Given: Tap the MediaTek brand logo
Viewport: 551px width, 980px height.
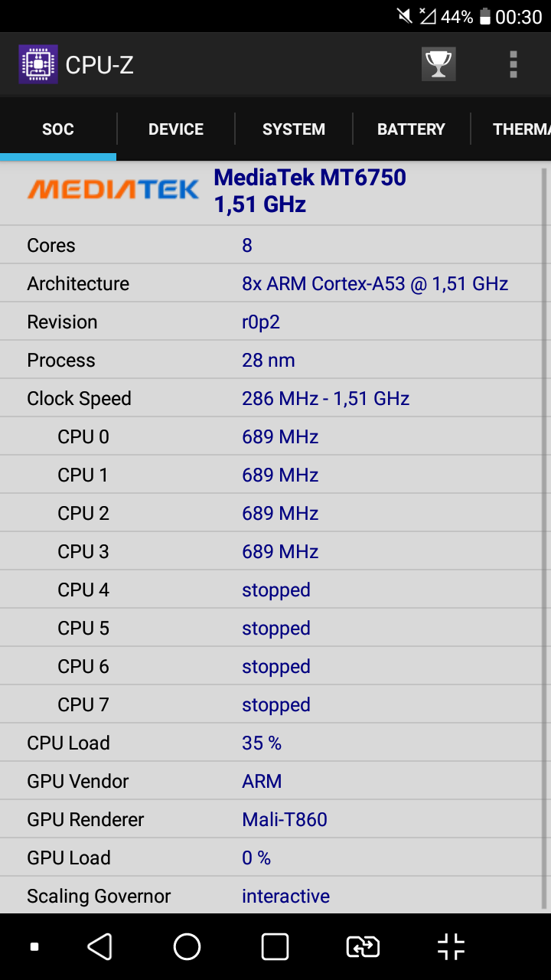Looking at the screenshot, I should (113, 189).
